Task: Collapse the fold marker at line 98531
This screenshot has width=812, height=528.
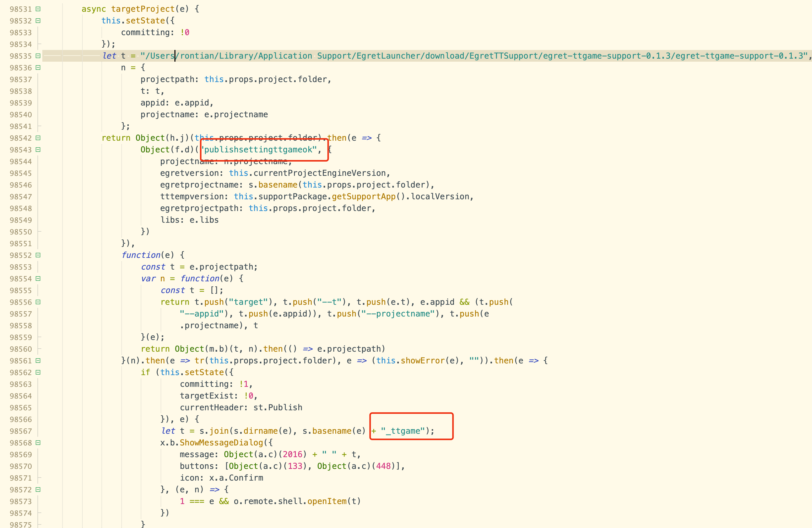Action: coord(38,9)
